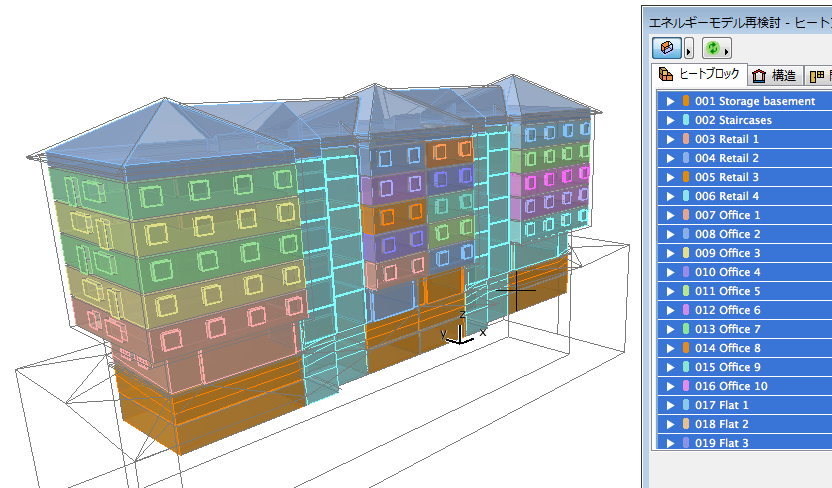Select the 005 Retail 3 text
The width and height of the screenshot is (832, 488).
tap(727, 177)
